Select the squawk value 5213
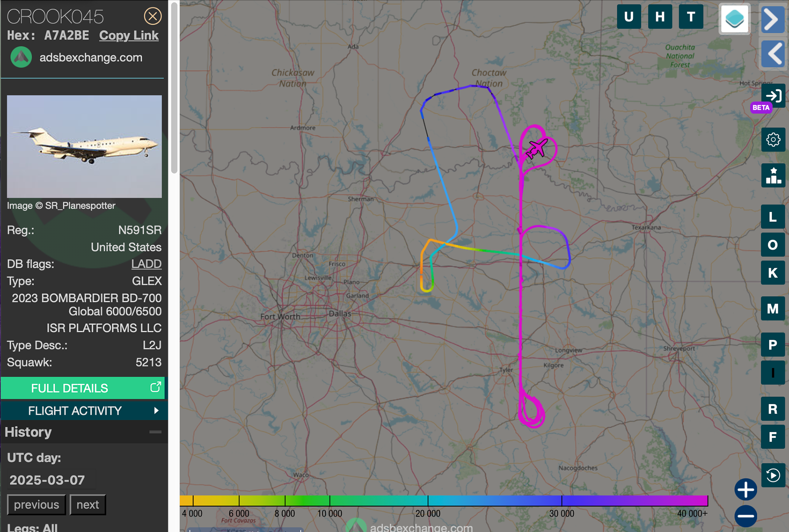 pos(148,362)
